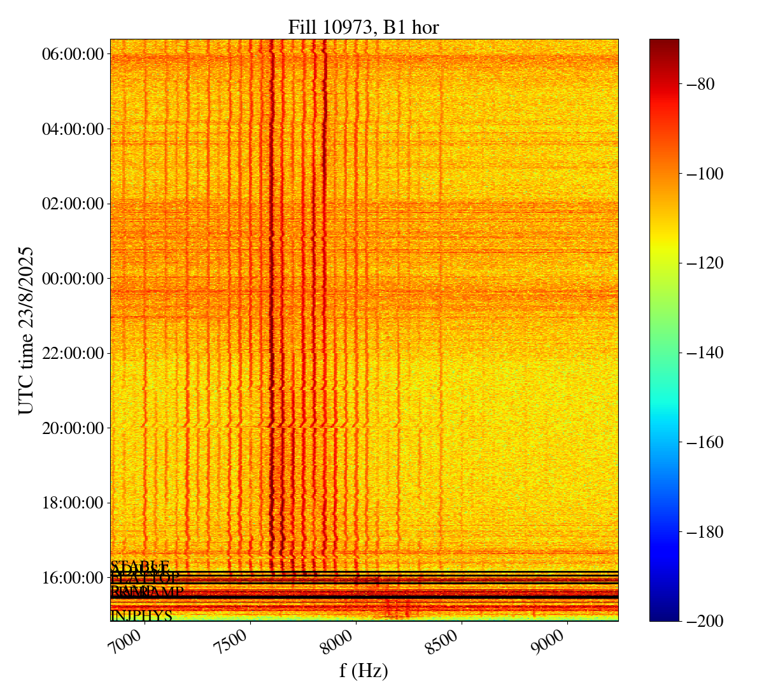Select the −80 colorbar tick label

tap(699, 84)
